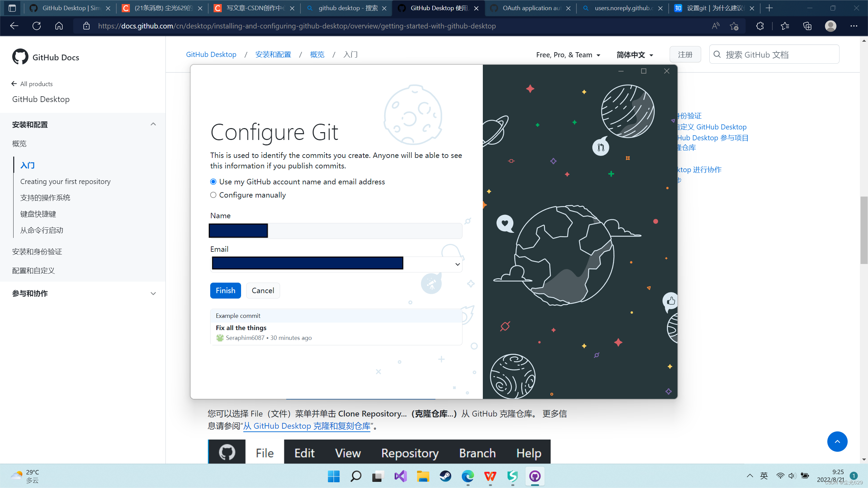Open WPS Office from the taskbar
Screen dimensions: 868x488
(490, 476)
